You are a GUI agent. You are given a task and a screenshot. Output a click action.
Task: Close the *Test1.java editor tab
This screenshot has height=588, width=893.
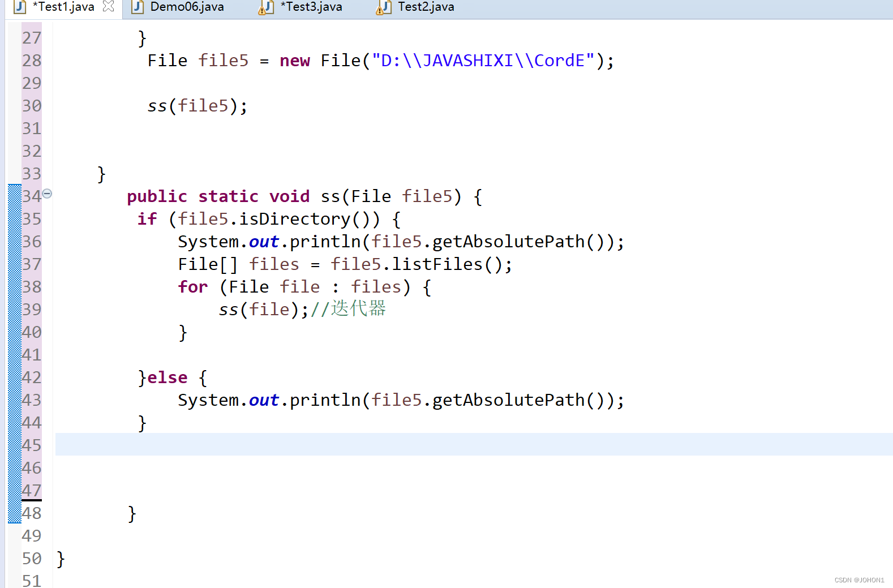109,6
